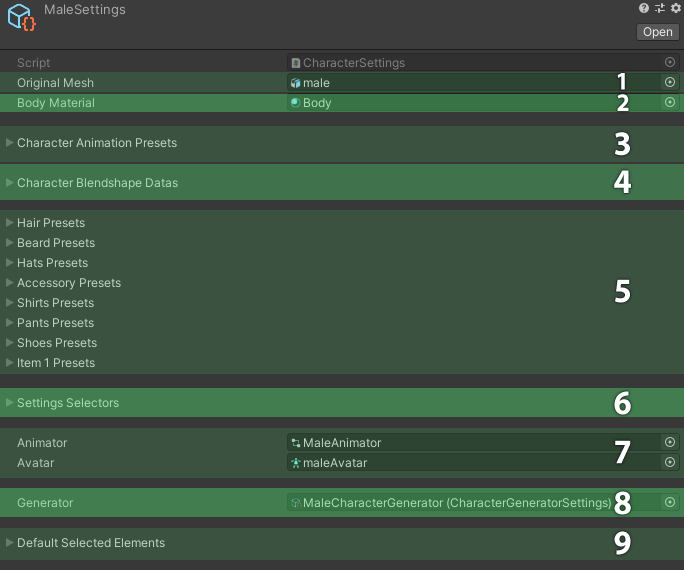This screenshot has width=684, height=570.
Task: Click the object picker for Original Mesh
Action: point(670,83)
